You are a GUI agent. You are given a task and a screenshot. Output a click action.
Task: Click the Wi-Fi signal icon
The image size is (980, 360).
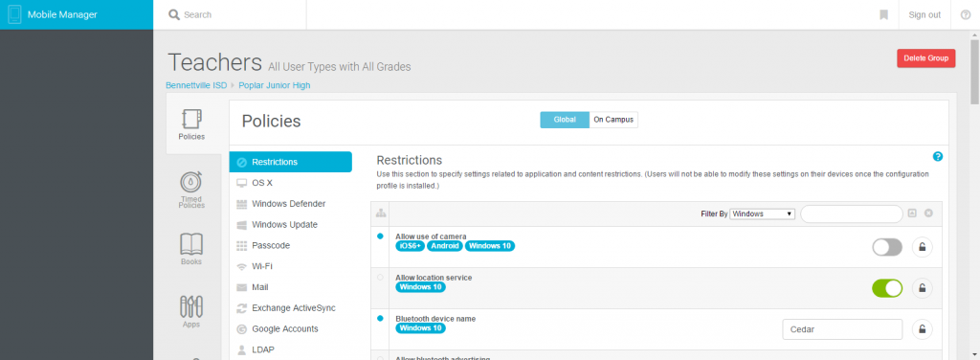coord(241,266)
